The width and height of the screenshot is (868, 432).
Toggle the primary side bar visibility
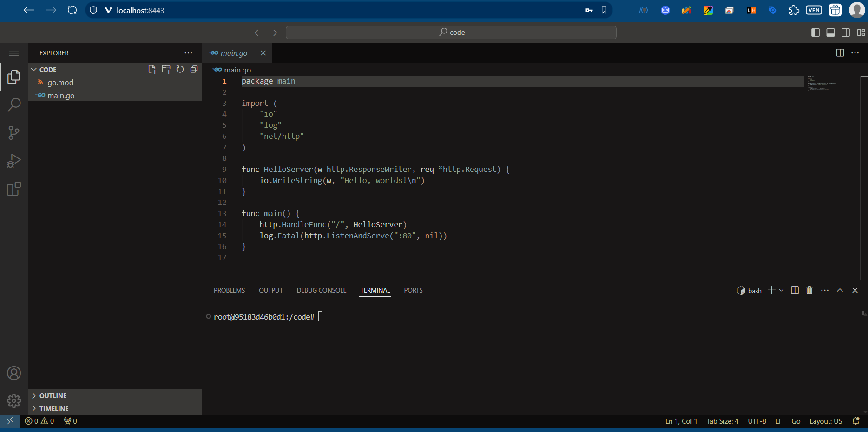815,33
